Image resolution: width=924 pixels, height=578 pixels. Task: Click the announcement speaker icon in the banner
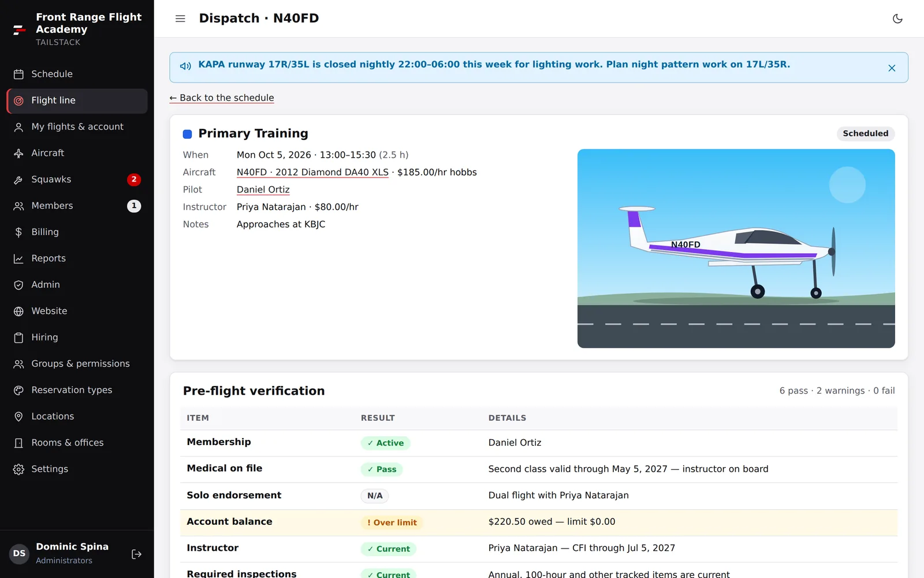pyautogui.click(x=185, y=66)
